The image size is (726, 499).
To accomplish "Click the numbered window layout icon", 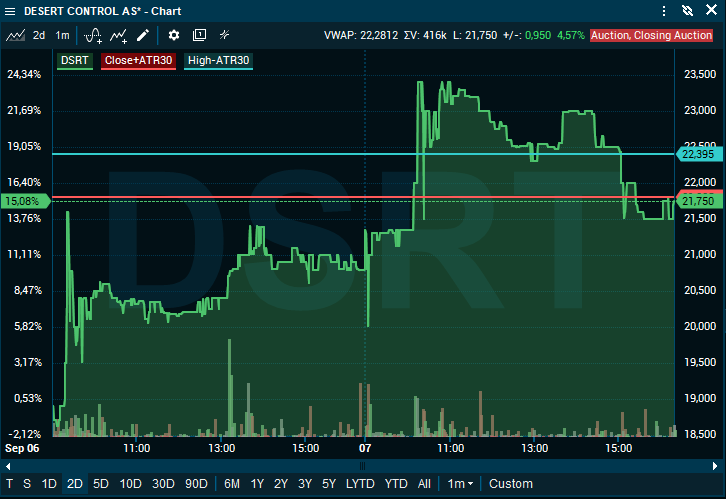I will point(199,35).
